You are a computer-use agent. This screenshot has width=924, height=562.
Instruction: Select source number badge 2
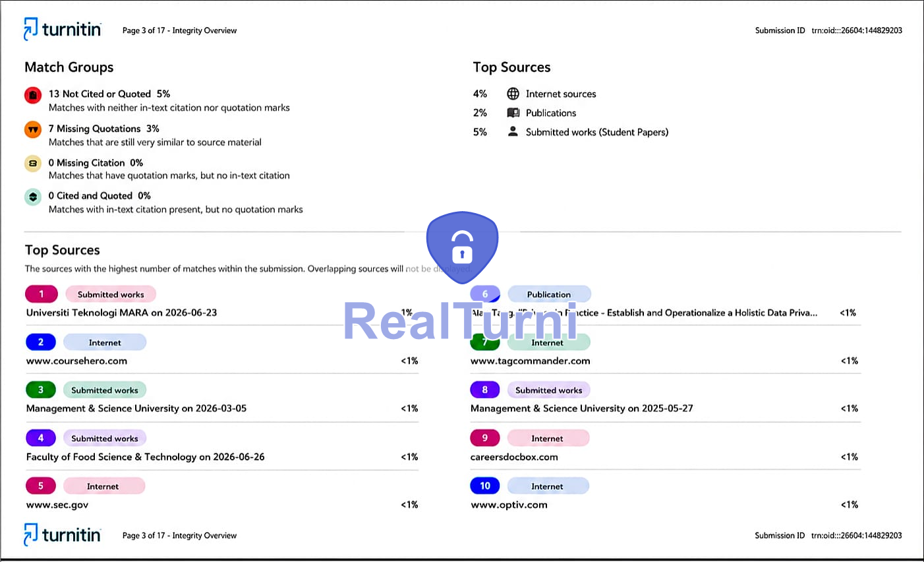pos(41,342)
